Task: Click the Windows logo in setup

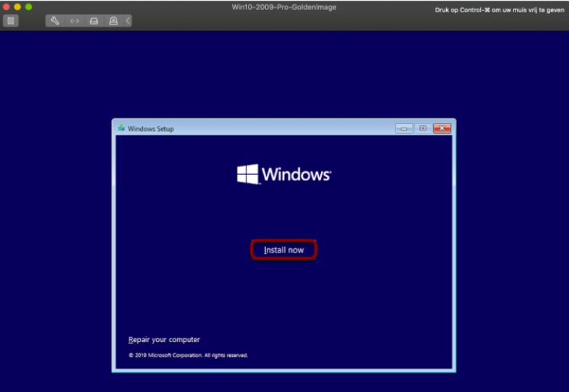Action: 283,174
